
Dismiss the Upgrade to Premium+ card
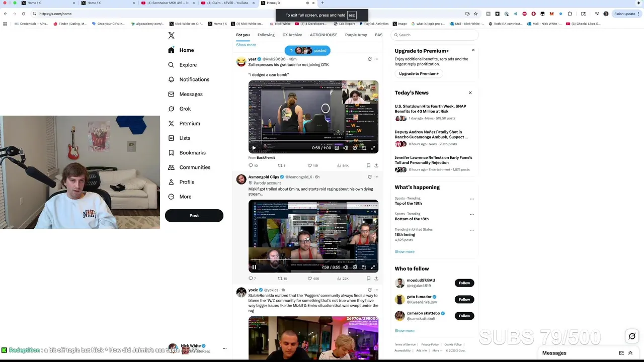pos(473,50)
